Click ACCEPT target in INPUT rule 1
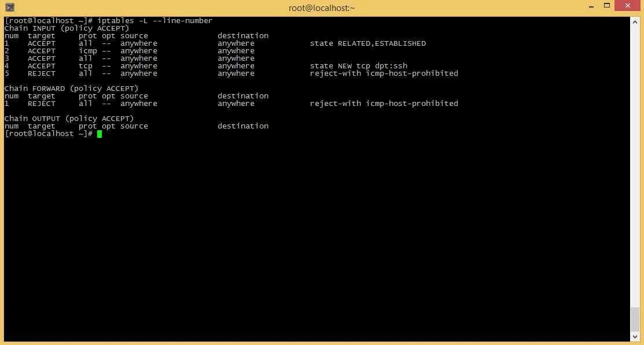This screenshot has height=345, width=644. pos(42,43)
